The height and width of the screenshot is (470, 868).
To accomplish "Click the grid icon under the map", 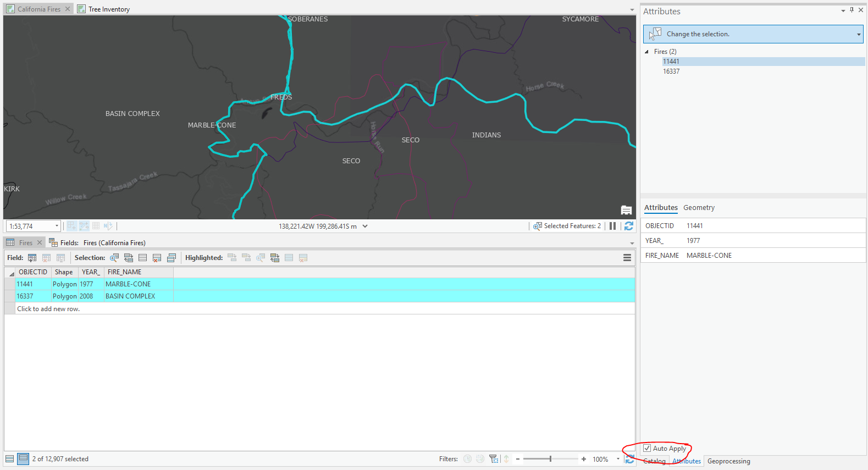I will point(96,226).
